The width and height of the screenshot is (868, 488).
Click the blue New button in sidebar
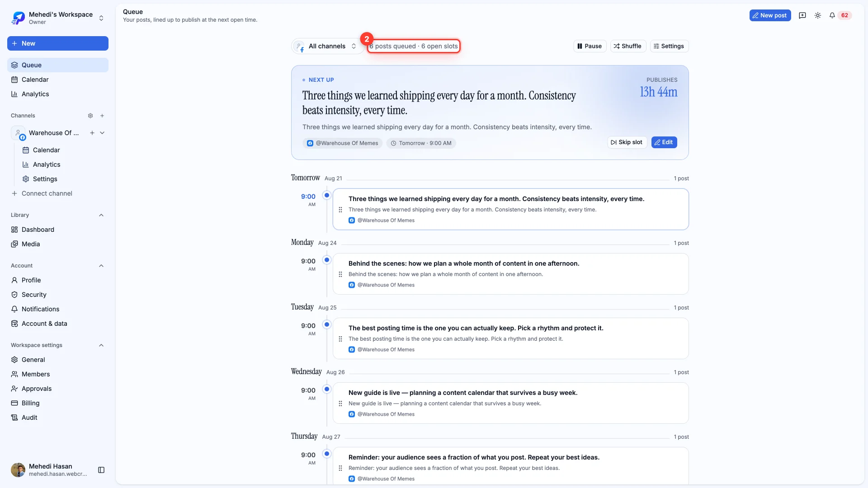point(58,43)
